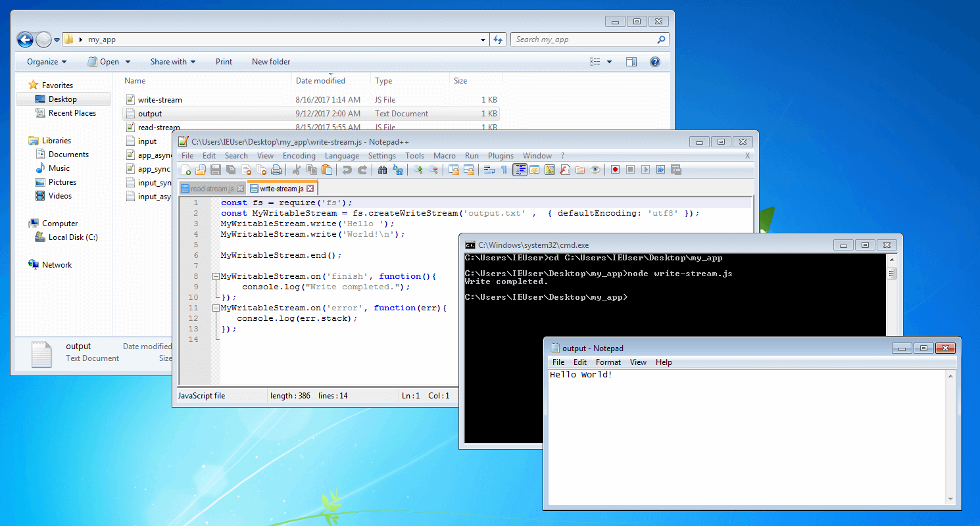980x526 pixels.
Task: Open the Organize dropdown in Explorer
Action: tap(47, 62)
